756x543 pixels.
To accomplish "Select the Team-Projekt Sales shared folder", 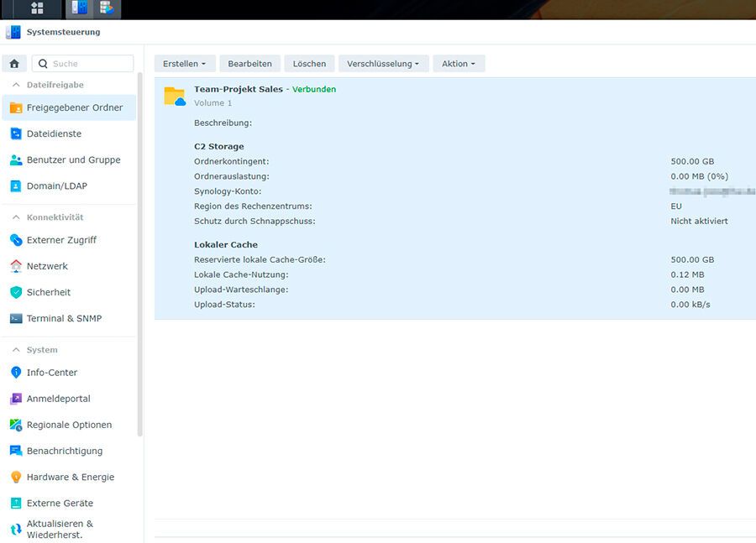I will tap(239, 89).
